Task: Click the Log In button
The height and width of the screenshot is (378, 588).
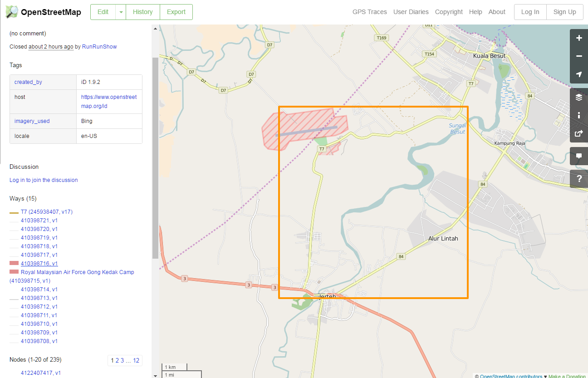Action: (530, 12)
